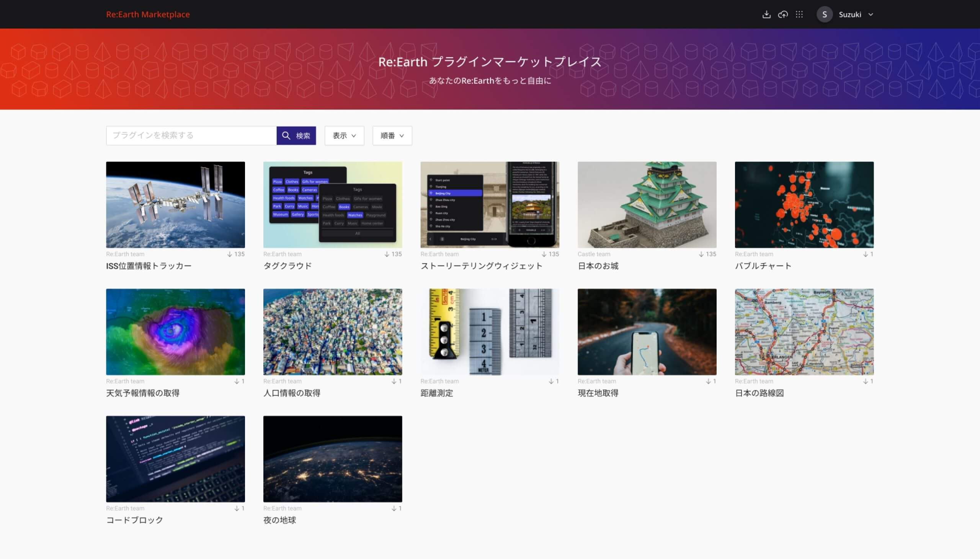Screen dimensions: 980x559
Task: Click the 距離測定 title
Action: click(437, 393)
